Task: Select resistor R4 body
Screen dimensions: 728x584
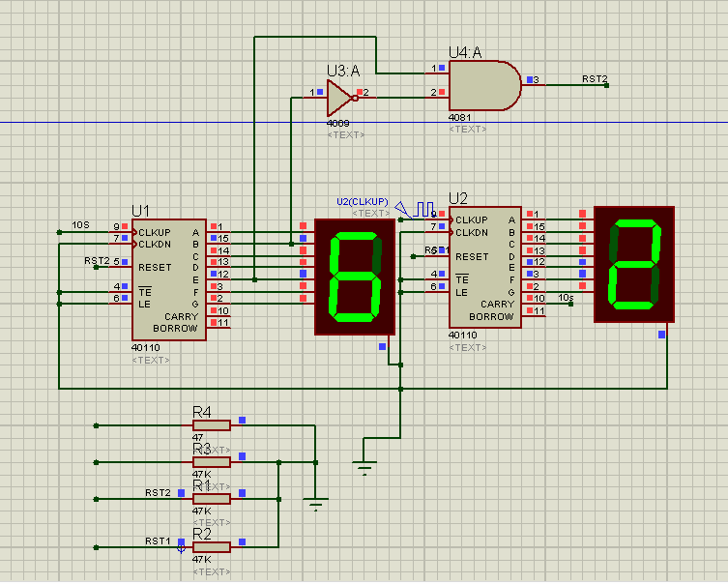Action: (212, 425)
